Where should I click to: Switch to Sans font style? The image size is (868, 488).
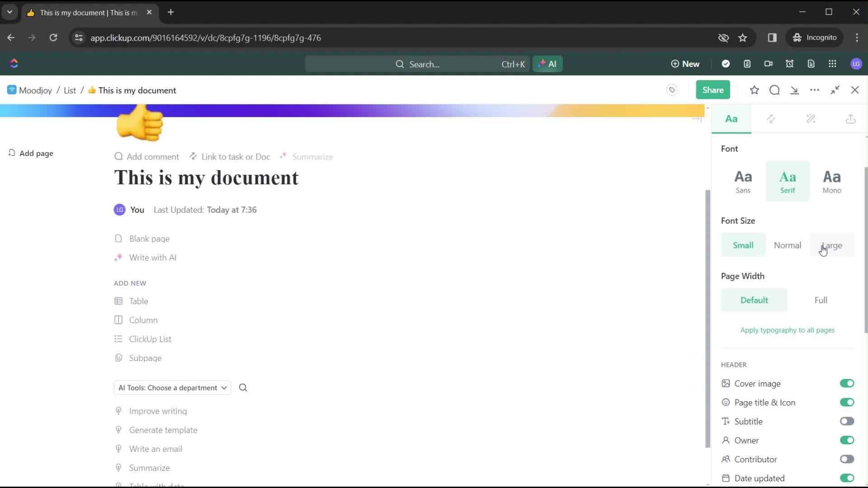click(x=743, y=180)
